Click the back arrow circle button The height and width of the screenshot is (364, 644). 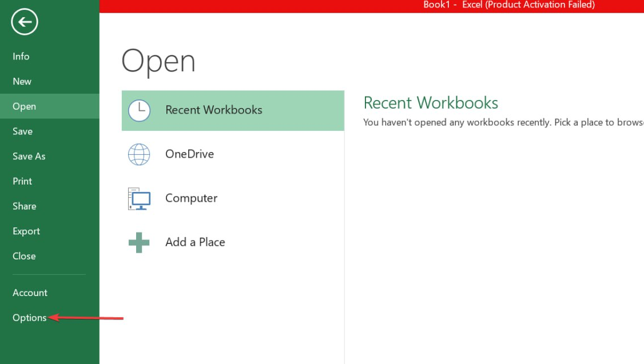[25, 22]
